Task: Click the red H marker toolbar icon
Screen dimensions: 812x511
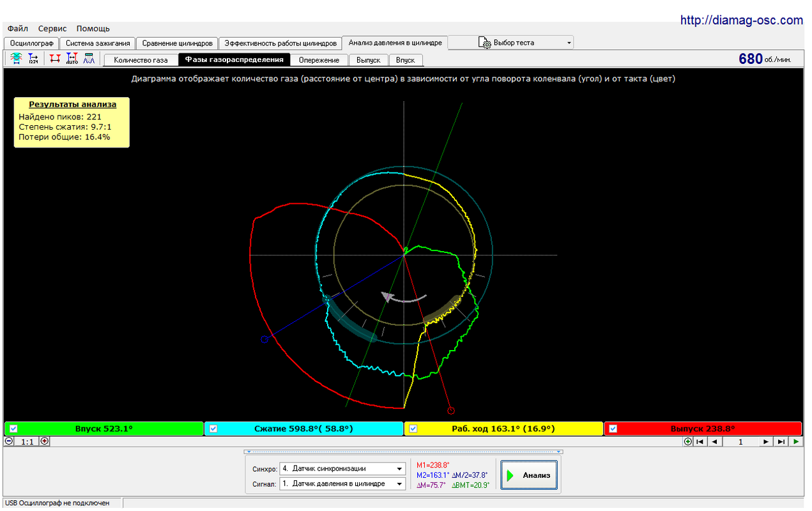Action: (55, 59)
